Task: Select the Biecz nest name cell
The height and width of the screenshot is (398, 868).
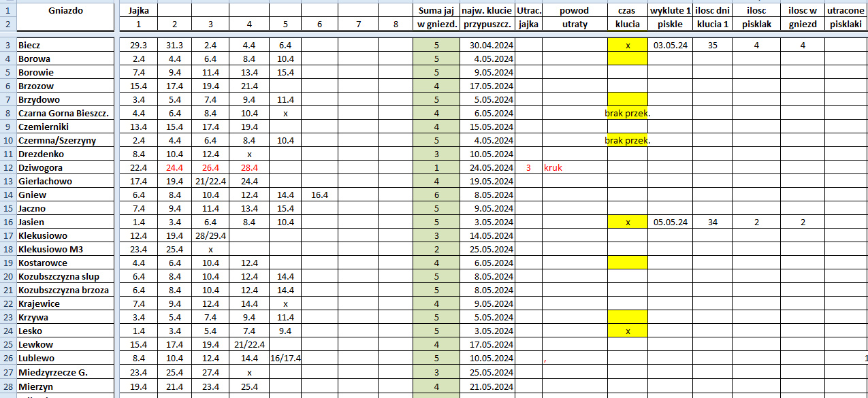Action: point(67,45)
